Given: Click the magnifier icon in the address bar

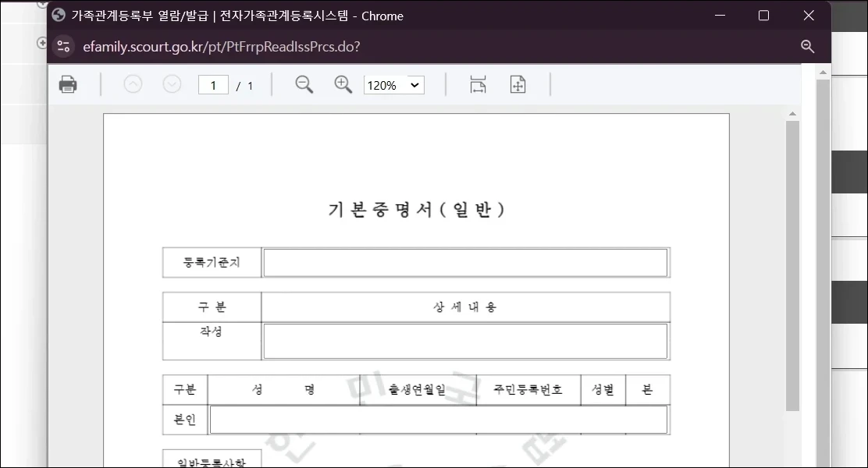Looking at the screenshot, I should 808,46.
